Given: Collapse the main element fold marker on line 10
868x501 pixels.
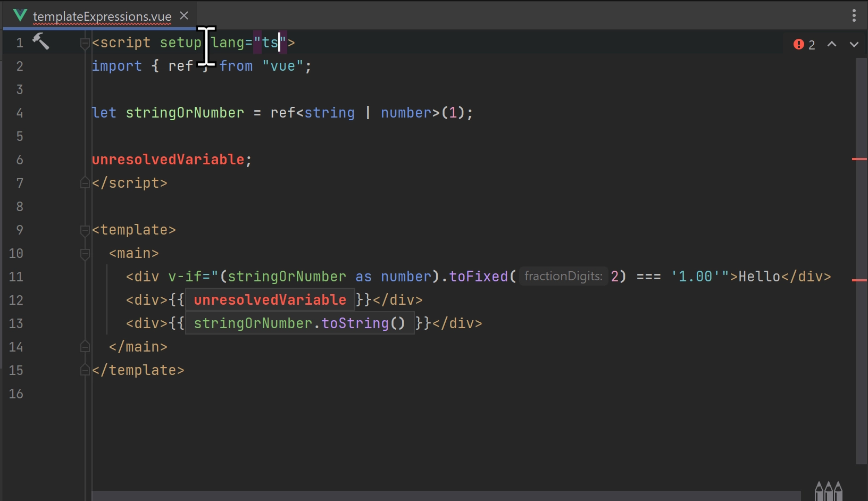Looking at the screenshot, I should [85, 253].
